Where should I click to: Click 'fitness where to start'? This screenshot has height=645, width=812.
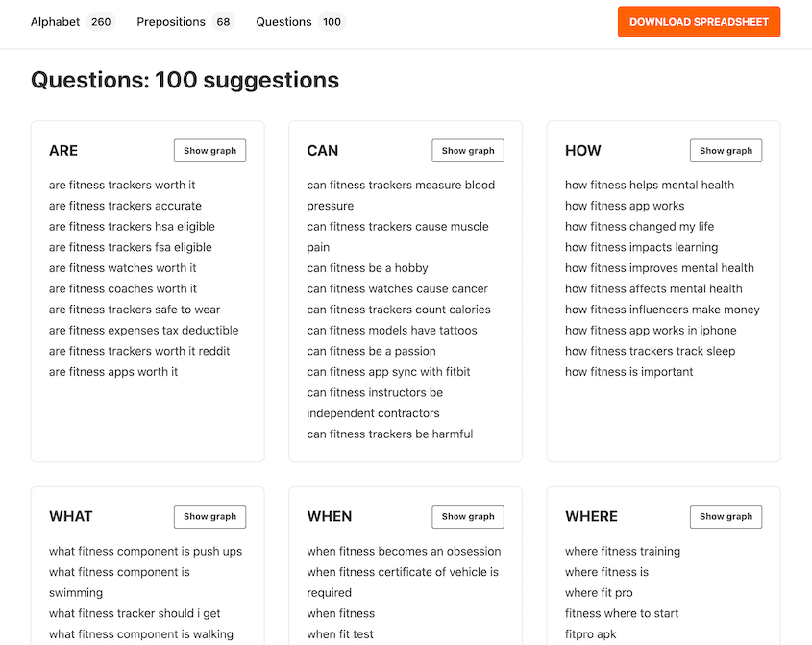click(622, 613)
